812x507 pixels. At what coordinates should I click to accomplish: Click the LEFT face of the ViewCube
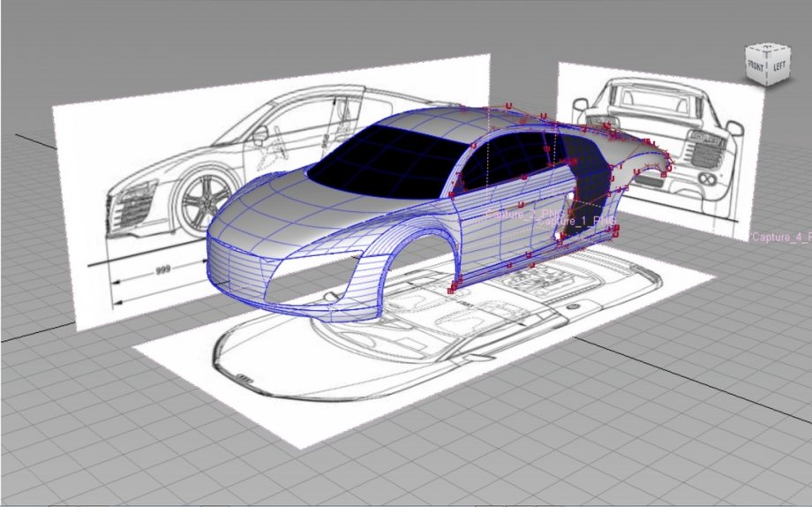778,66
